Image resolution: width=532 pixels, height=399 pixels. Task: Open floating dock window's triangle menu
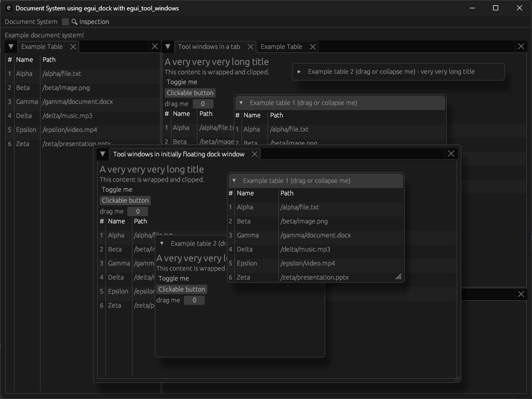click(x=102, y=154)
